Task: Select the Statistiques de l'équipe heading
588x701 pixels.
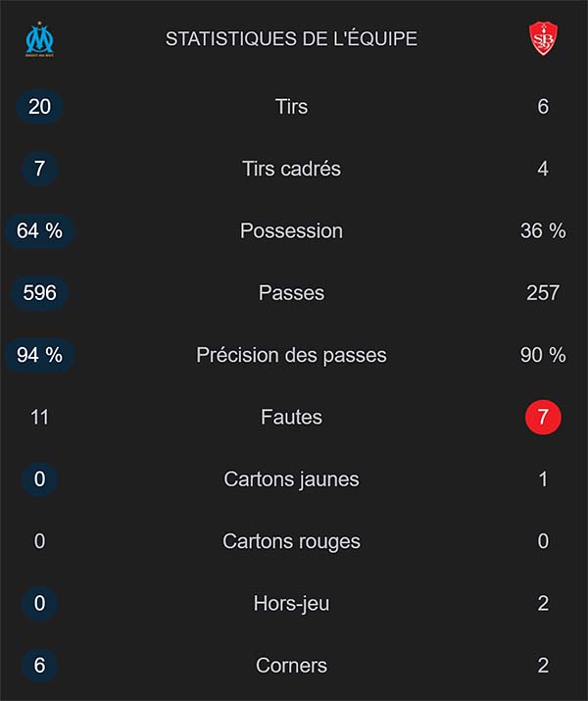Action: tap(291, 39)
